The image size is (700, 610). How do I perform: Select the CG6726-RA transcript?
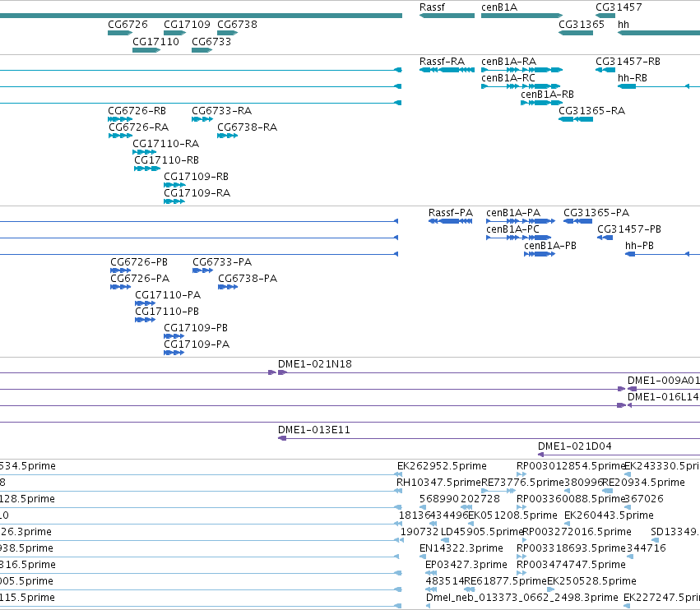coord(121,136)
